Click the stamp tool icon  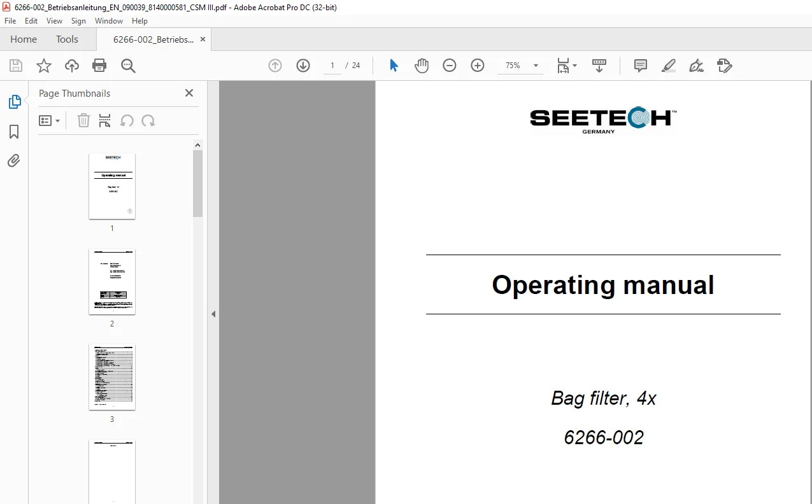[x=725, y=66]
